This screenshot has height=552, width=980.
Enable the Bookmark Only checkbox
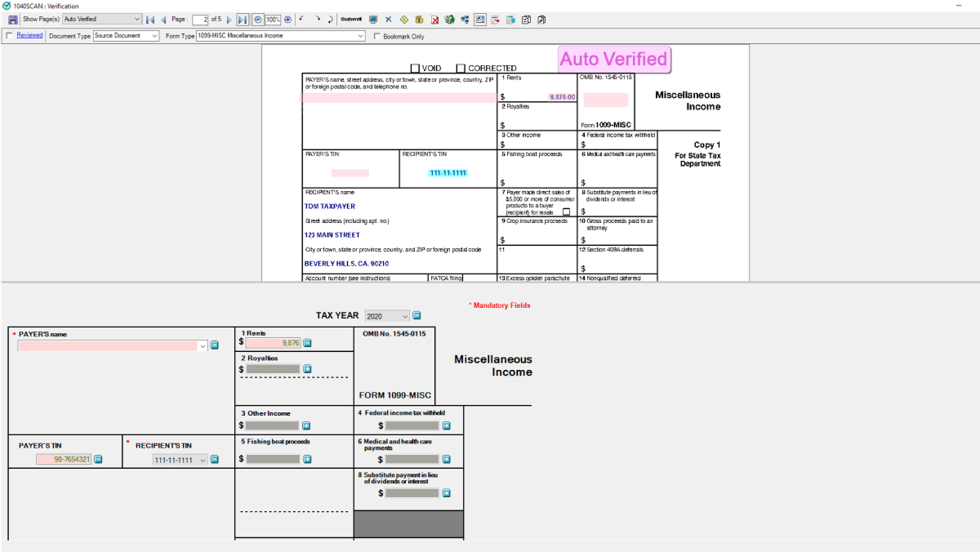click(x=376, y=36)
